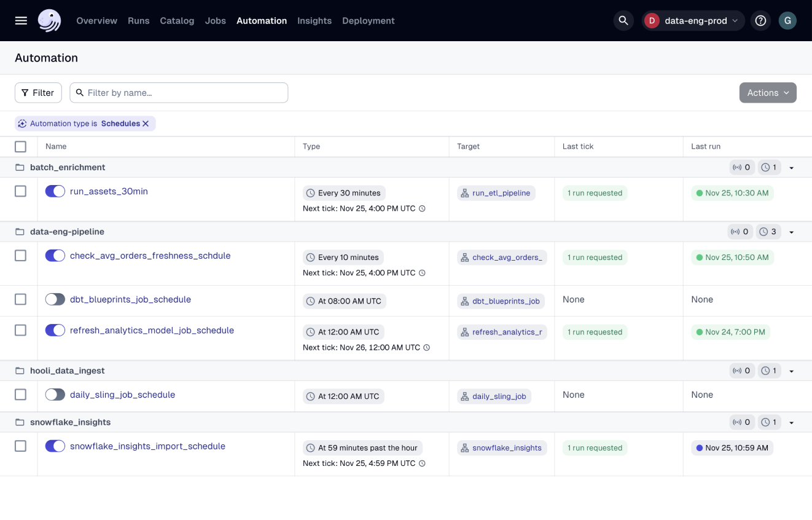Disable the run_assets_30min schedule toggle

[x=55, y=191]
